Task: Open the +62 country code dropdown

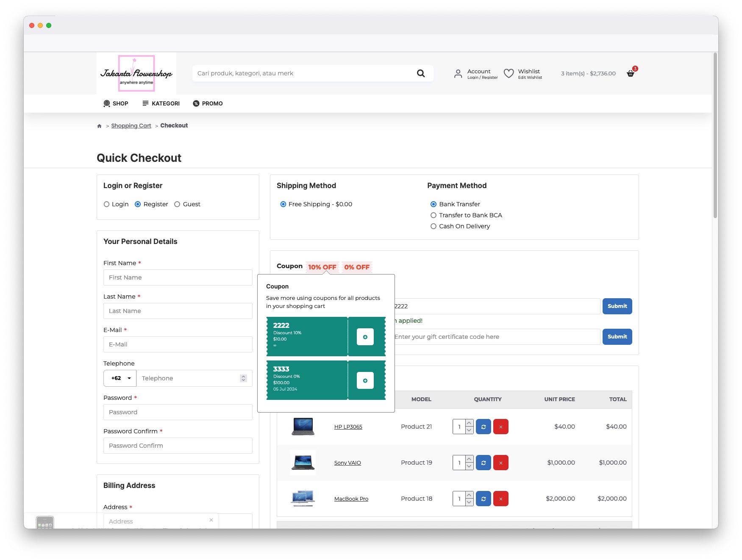Action: [x=119, y=378]
